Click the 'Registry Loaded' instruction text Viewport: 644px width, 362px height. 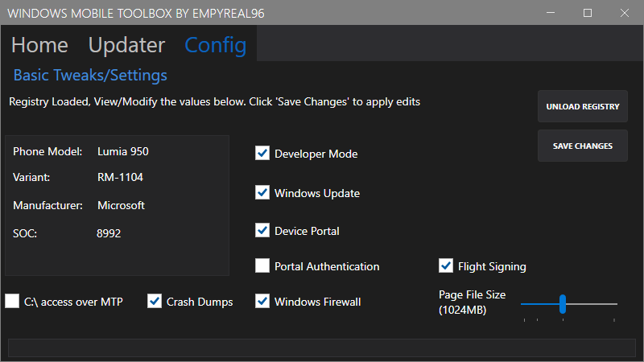(214, 102)
